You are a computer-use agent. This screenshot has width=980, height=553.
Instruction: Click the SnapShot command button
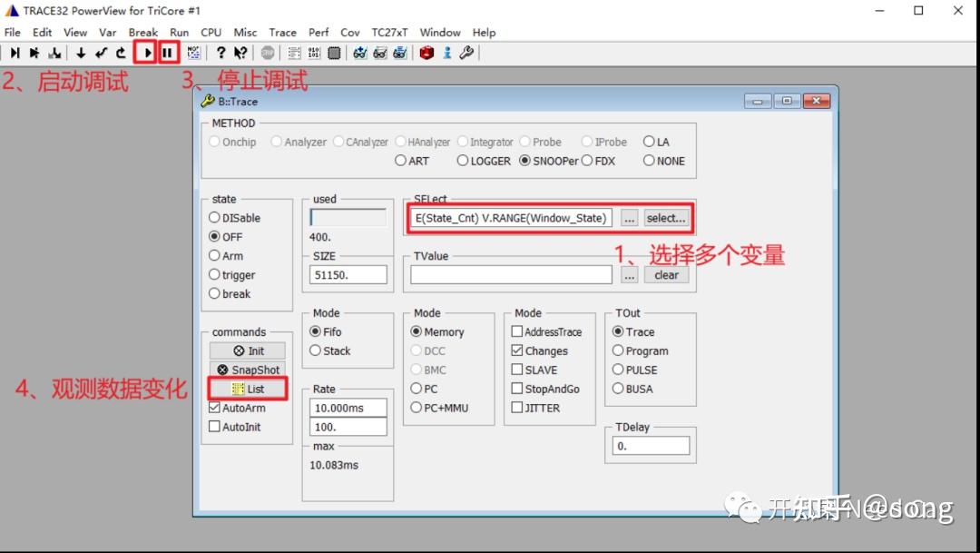tap(246, 370)
